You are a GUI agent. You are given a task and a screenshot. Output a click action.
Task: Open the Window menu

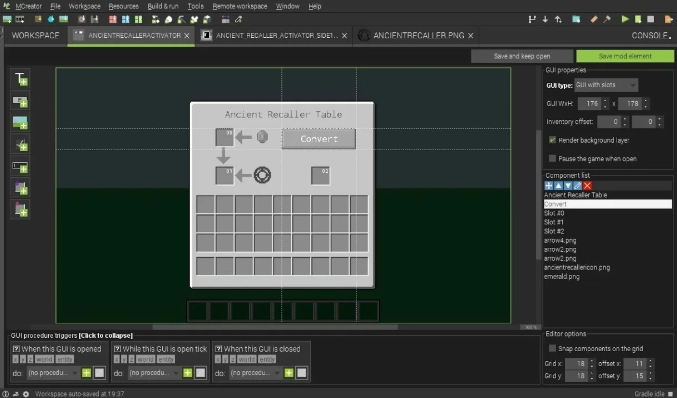288,6
